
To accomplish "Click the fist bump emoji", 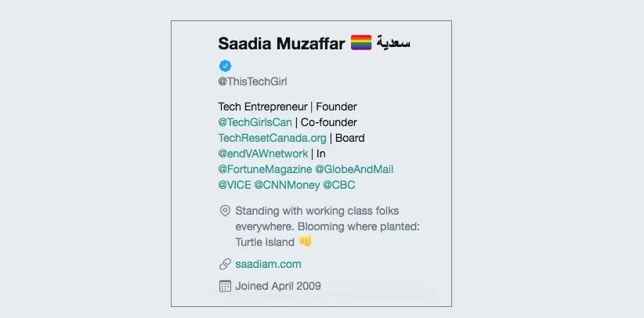I will pos(306,242).
